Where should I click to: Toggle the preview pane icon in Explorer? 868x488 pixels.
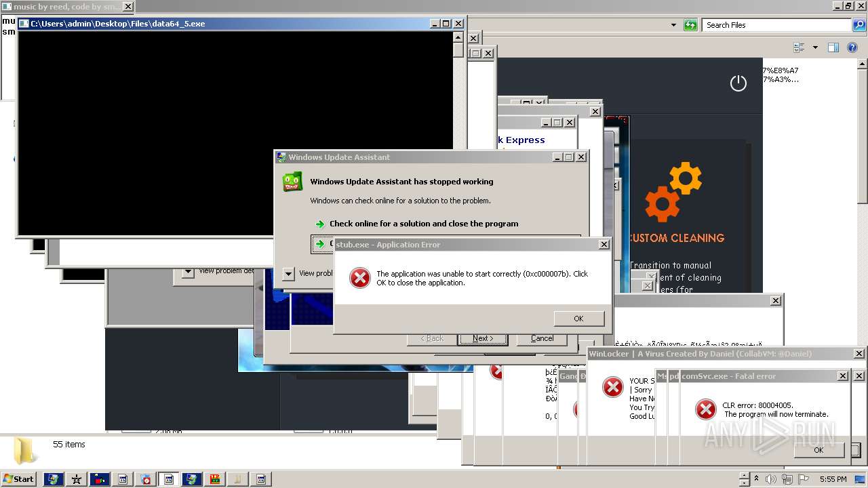click(833, 47)
